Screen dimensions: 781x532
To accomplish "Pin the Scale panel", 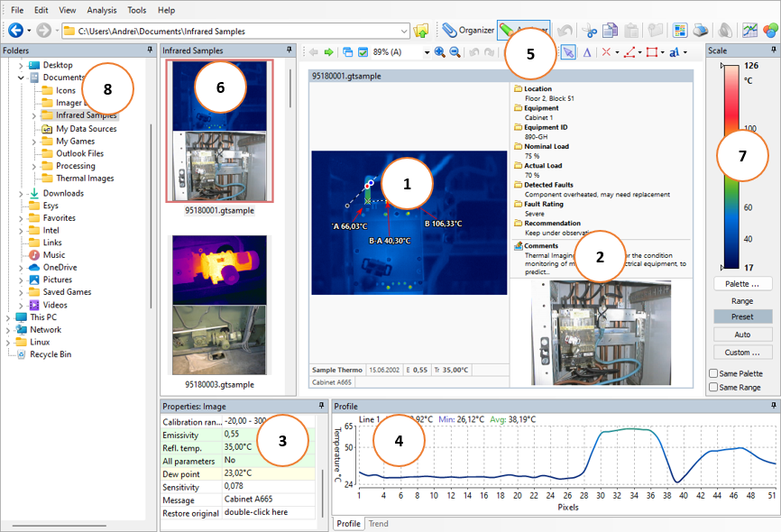I will [x=773, y=50].
